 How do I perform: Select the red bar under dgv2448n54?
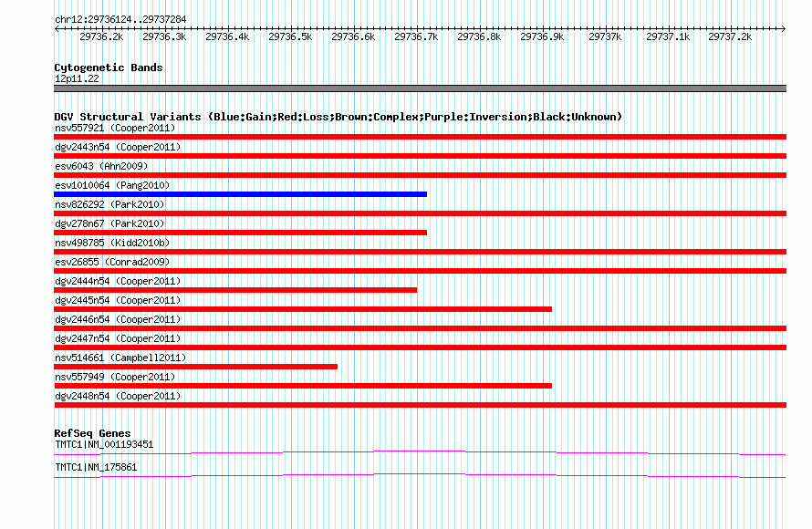point(420,405)
